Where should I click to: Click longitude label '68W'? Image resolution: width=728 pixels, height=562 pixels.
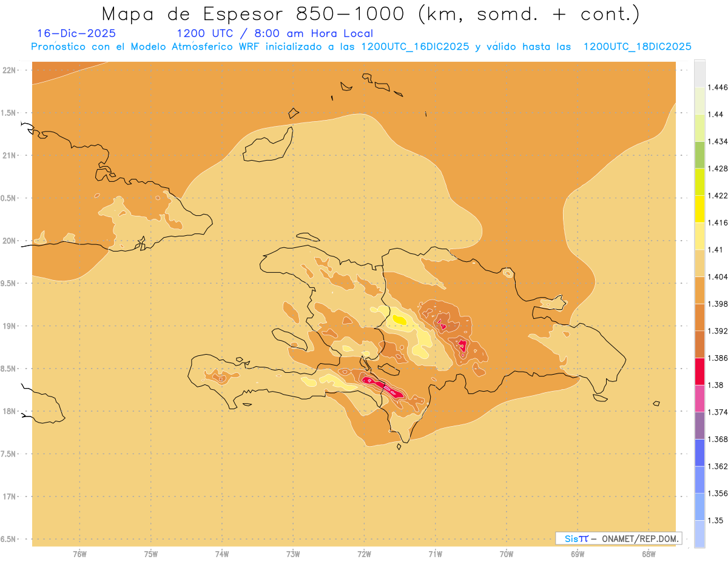649,554
